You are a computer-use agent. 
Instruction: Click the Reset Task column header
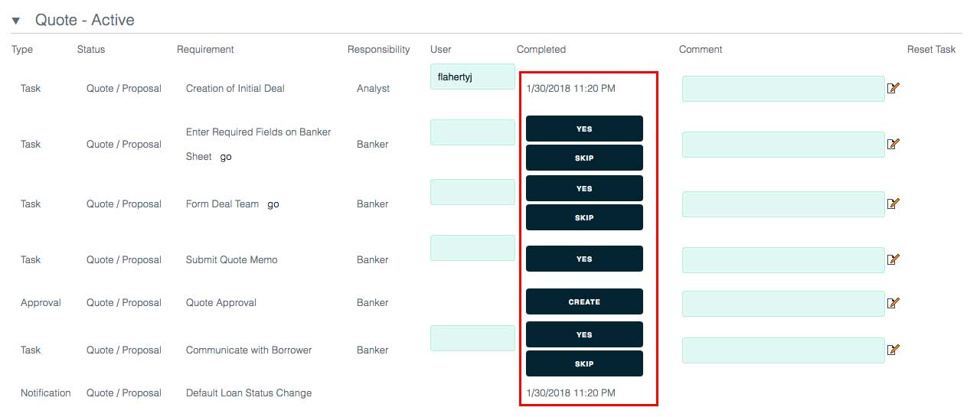tap(932, 49)
